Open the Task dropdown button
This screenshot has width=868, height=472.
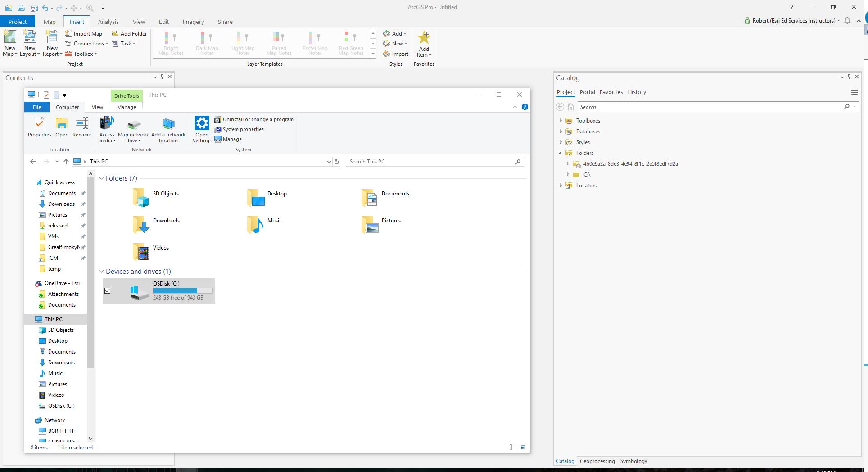pos(123,44)
